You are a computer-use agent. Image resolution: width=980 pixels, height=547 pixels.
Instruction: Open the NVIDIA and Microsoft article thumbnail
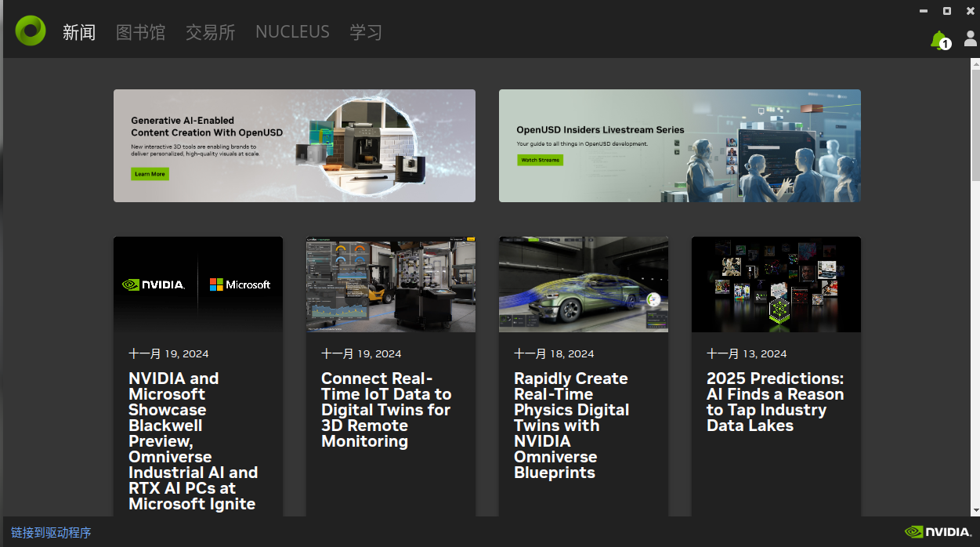click(198, 284)
